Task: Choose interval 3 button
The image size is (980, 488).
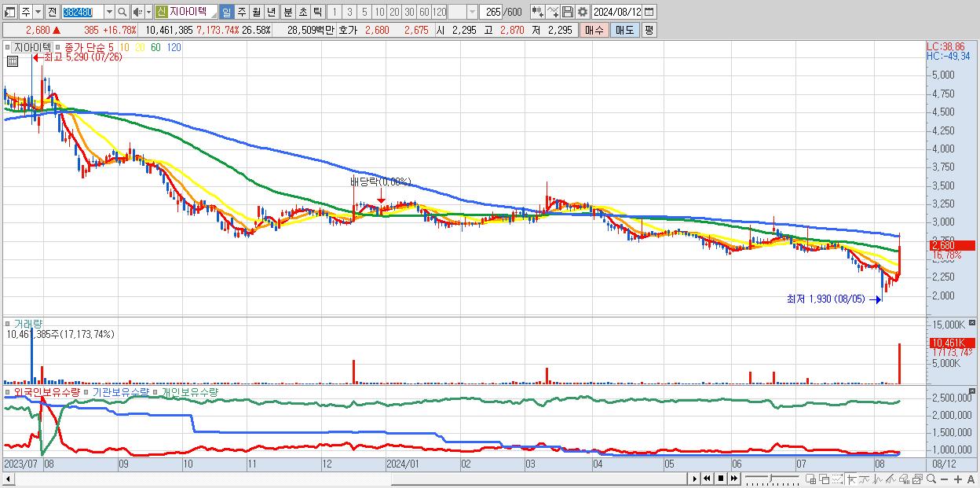Action: click(x=349, y=12)
